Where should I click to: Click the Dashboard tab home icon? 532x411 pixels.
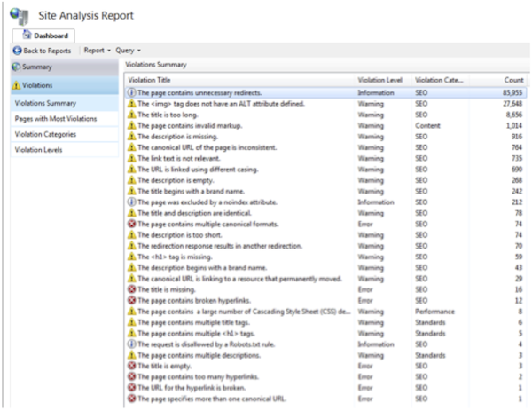[27, 35]
